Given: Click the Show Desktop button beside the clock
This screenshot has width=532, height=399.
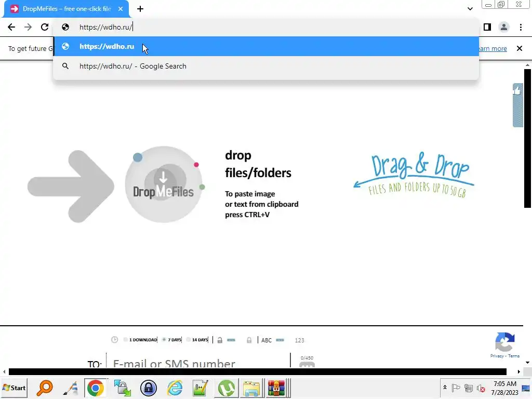Looking at the screenshot, I should (x=527, y=388).
